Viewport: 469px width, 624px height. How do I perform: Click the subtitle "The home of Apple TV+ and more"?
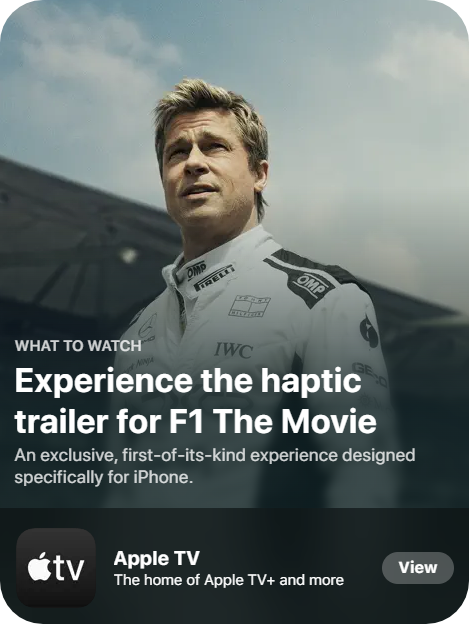click(229, 580)
